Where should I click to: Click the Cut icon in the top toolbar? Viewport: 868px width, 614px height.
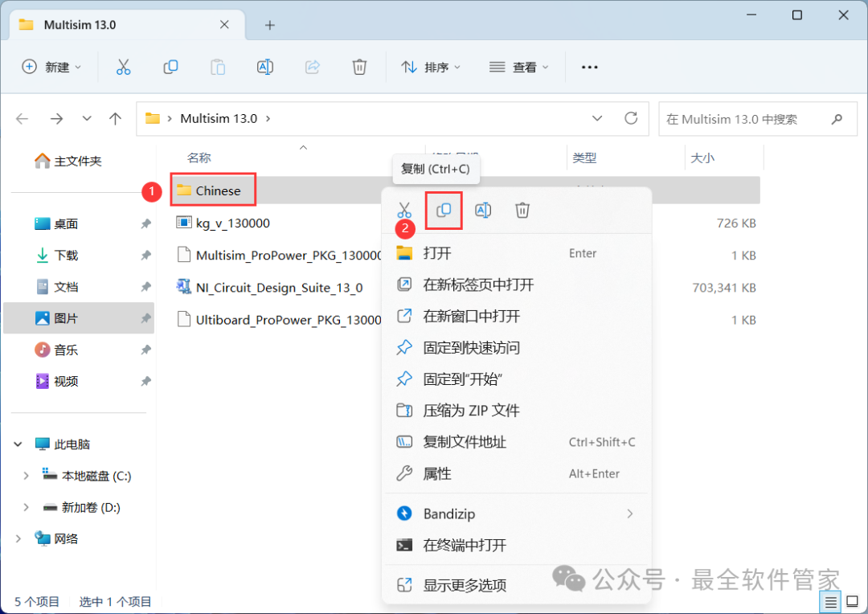point(123,67)
